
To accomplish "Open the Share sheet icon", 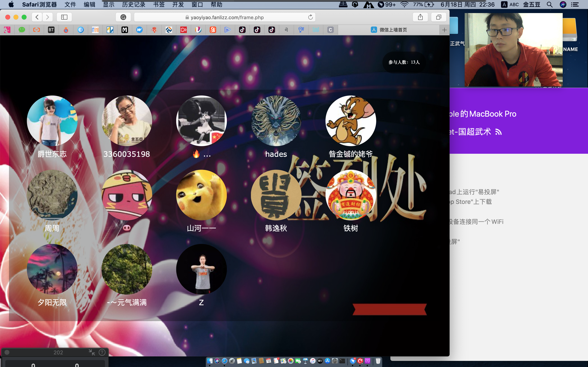I will (420, 17).
